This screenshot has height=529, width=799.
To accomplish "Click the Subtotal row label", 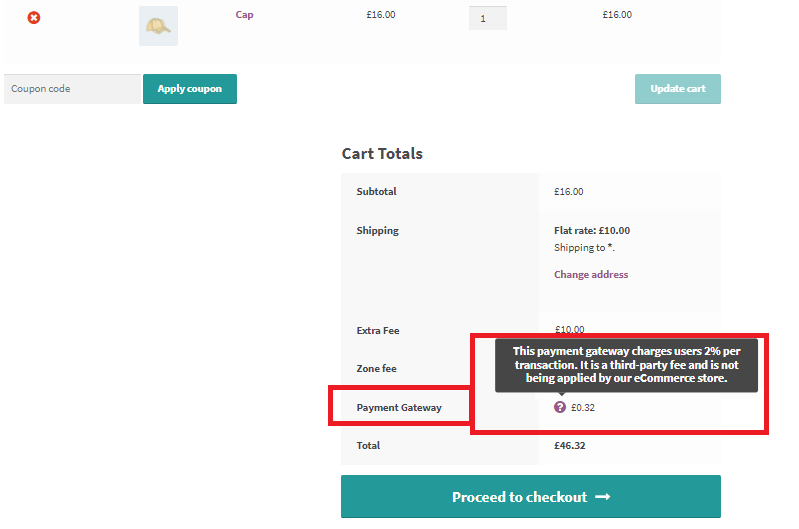I will pyautogui.click(x=377, y=192).
